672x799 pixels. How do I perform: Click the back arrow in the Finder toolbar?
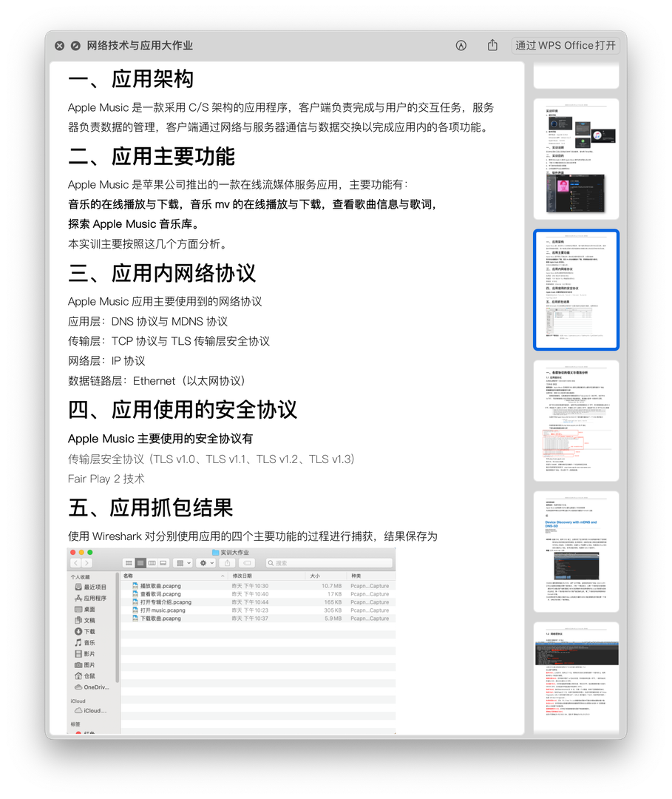(75, 563)
